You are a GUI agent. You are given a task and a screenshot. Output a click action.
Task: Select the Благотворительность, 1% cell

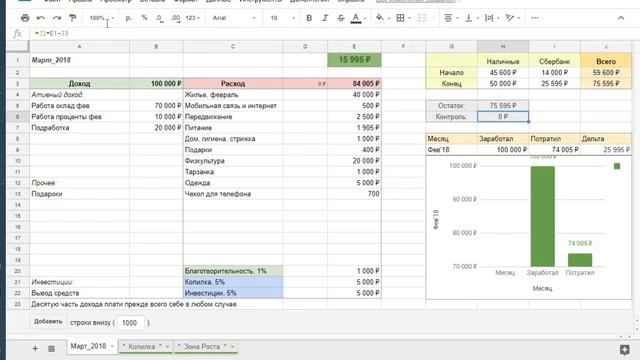[233, 271]
